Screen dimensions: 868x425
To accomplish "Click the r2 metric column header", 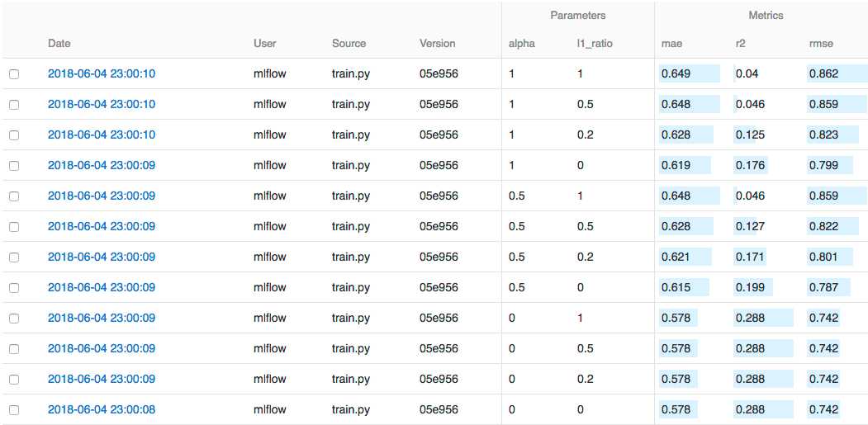I will point(740,43).
